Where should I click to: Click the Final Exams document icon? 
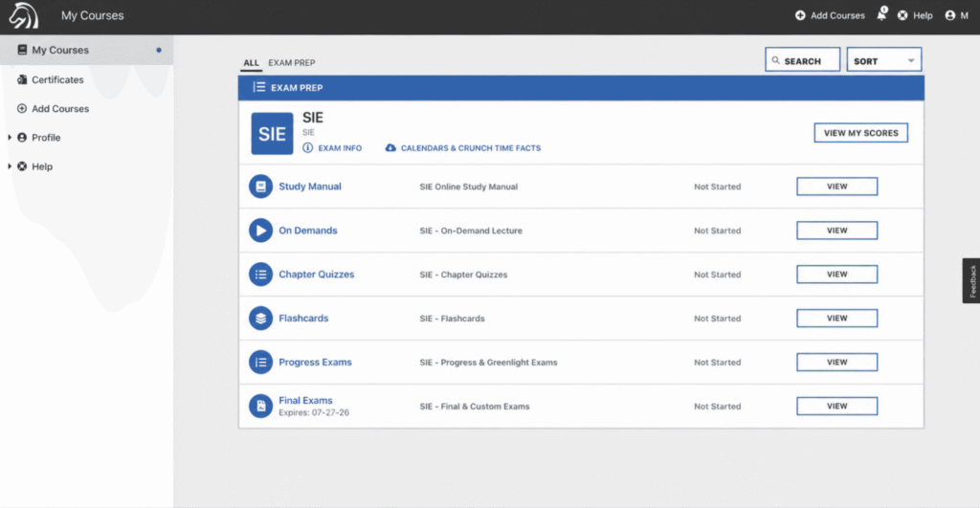point(260,407)
